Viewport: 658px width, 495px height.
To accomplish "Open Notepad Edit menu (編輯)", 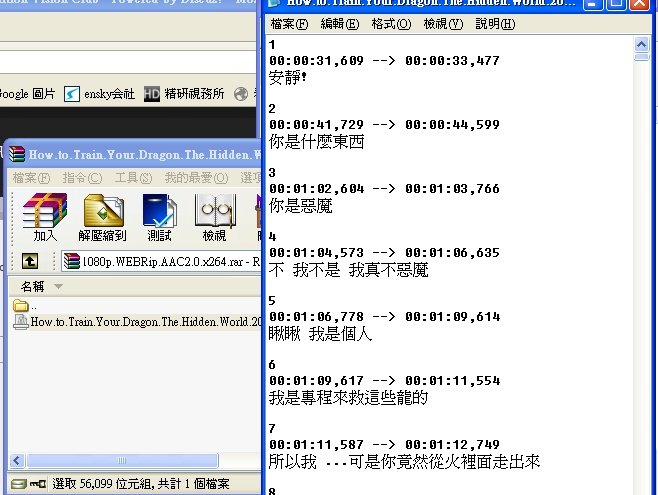I will (339, 24).
